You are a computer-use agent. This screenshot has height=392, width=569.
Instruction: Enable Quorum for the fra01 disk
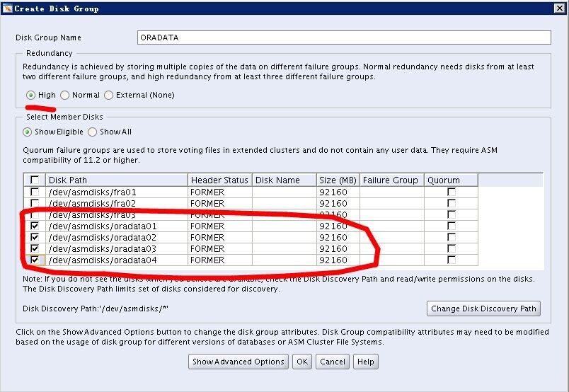coord(451,192)
